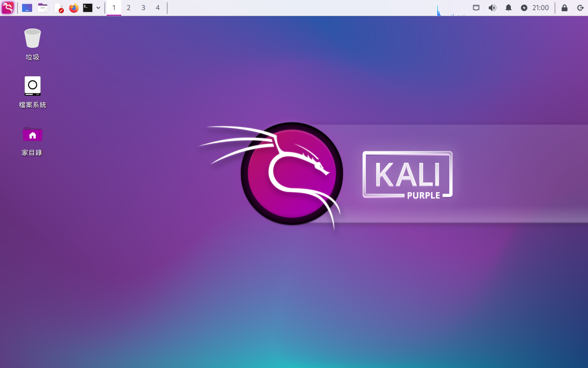Image resolution: width=588 pixels, height=368 pixels.
Task: Click the 21:00 clock
Action: [541, 8]
